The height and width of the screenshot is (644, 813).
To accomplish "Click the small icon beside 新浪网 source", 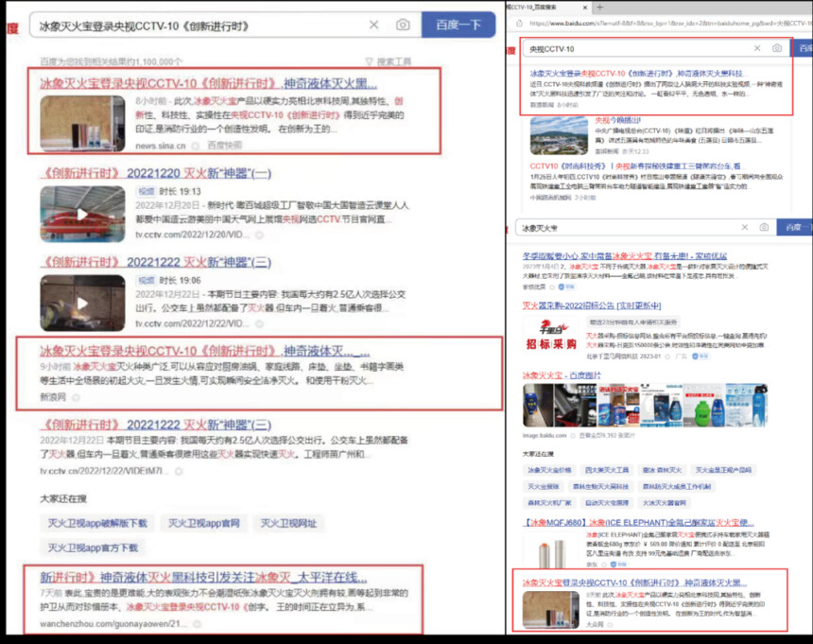I will (x=76, y=397).
